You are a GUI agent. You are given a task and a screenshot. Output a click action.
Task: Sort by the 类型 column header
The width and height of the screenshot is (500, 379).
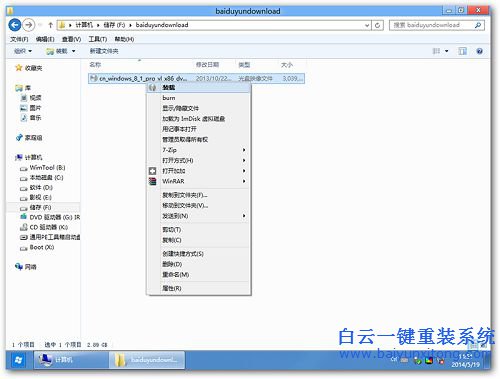point(244,65)
